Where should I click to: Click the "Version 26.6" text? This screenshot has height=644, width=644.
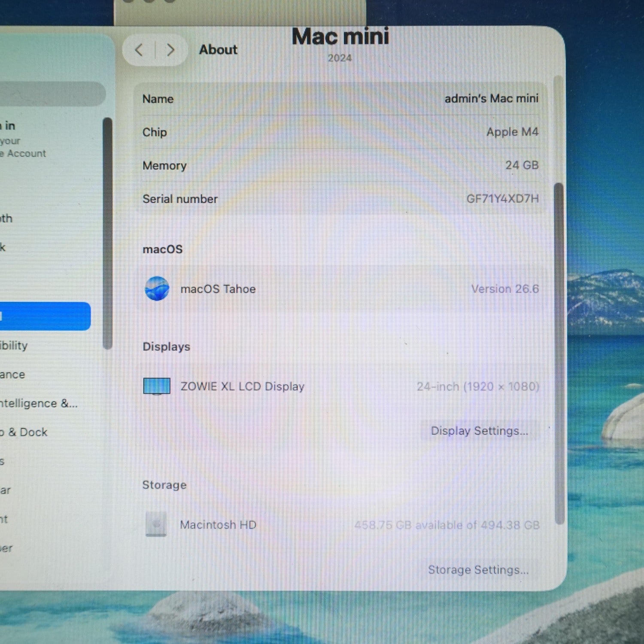[505, 289]
